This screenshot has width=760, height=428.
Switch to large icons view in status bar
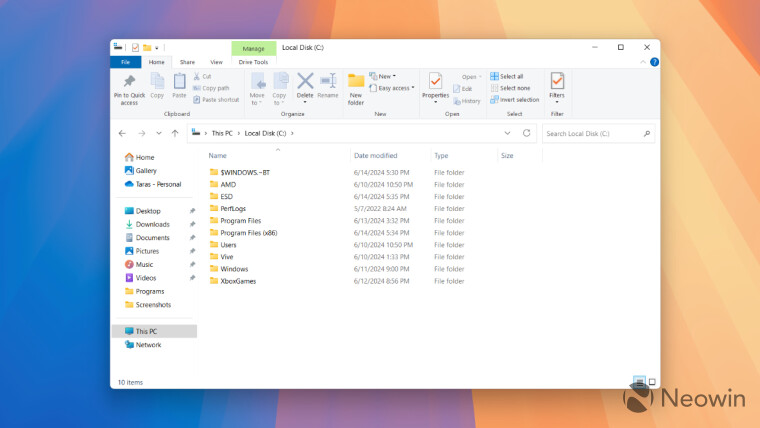[652, 381]
